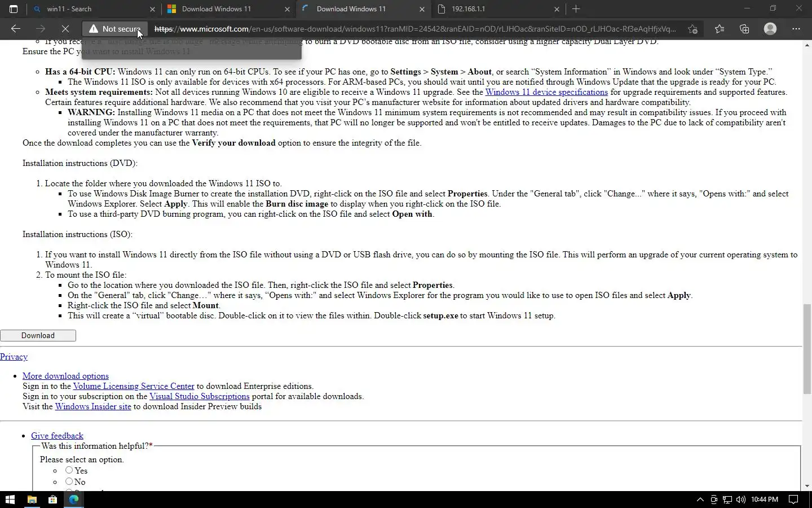Show hidden system tray icons
The width and height of the screenshot is (812, 508).
pos(700,500)
